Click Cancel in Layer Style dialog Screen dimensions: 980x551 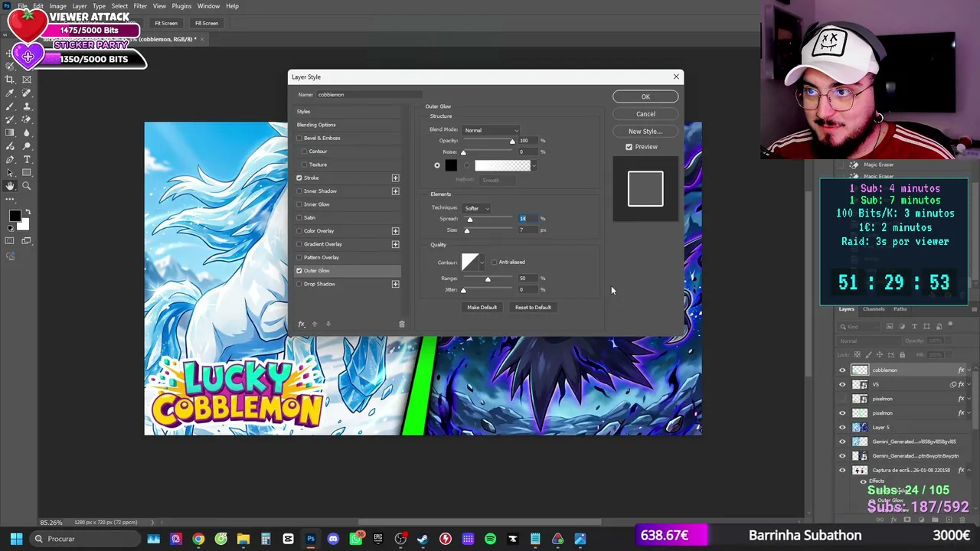click(x=645, y=114)
